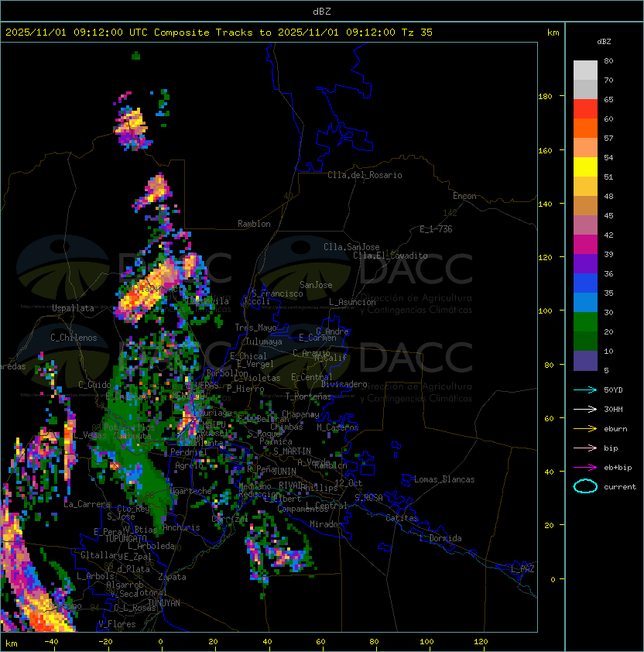
Task: Click the E_1-736 map label
Action: pyautogui.click(x=436, y=229)
